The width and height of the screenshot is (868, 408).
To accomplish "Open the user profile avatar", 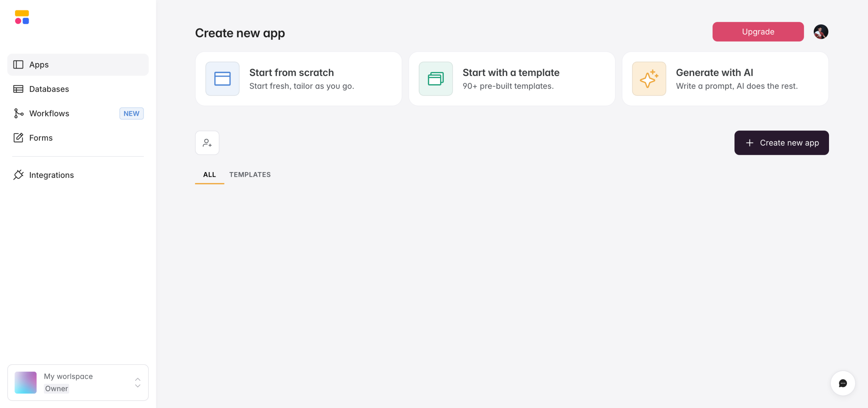I will tap(821, 32).
